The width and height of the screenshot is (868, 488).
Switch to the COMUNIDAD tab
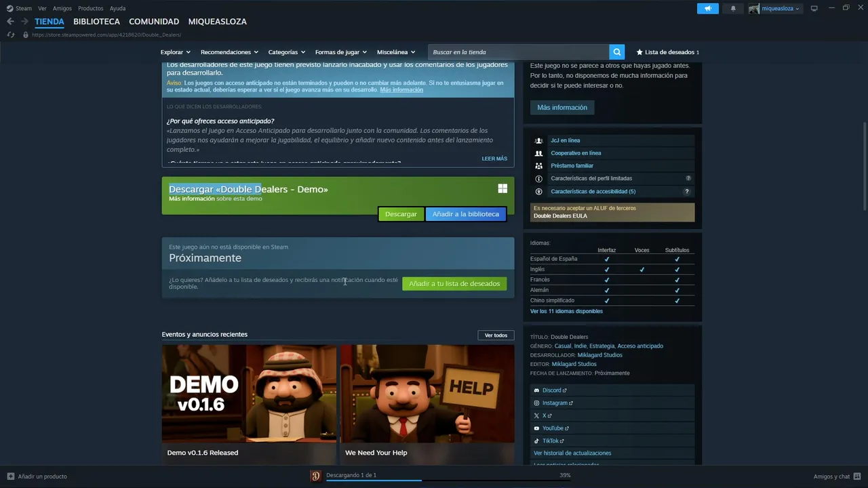154,22
